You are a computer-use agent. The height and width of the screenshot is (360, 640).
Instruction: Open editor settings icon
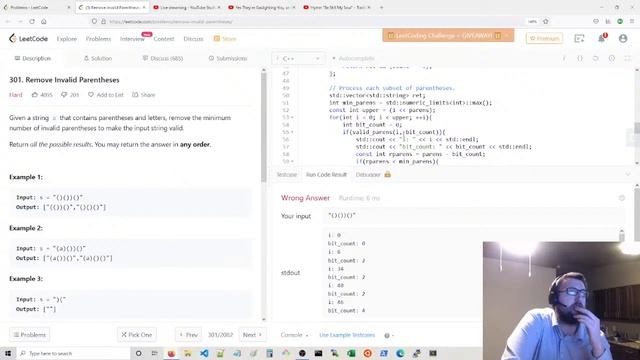click(611, 58)
